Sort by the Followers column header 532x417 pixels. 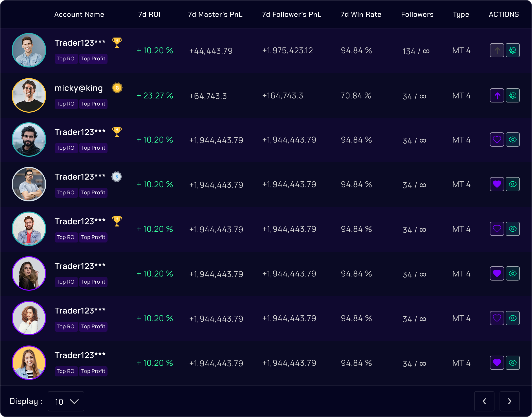coord(417,14)
